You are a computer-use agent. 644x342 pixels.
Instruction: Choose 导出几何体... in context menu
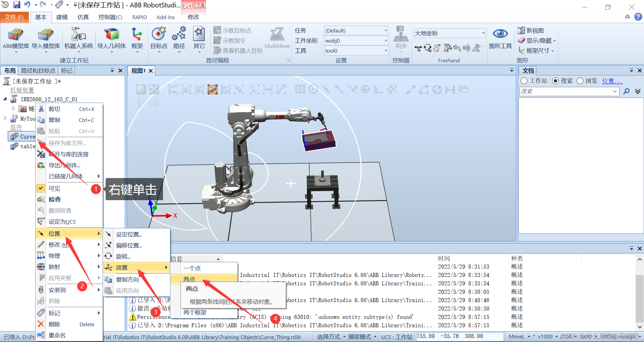point(69,165)
